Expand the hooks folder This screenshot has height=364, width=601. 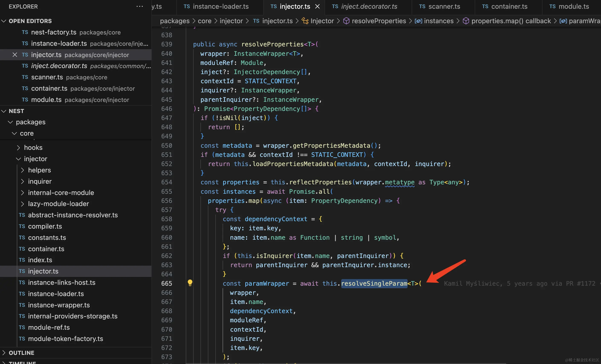[x=19, y=148]
